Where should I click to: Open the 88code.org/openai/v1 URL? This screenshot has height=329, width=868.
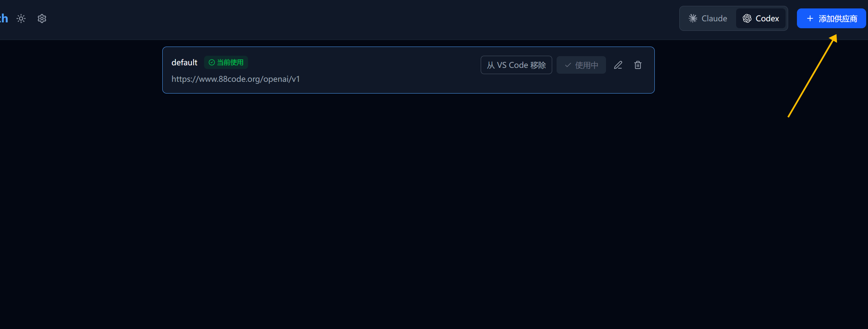[x=236, y=79]
